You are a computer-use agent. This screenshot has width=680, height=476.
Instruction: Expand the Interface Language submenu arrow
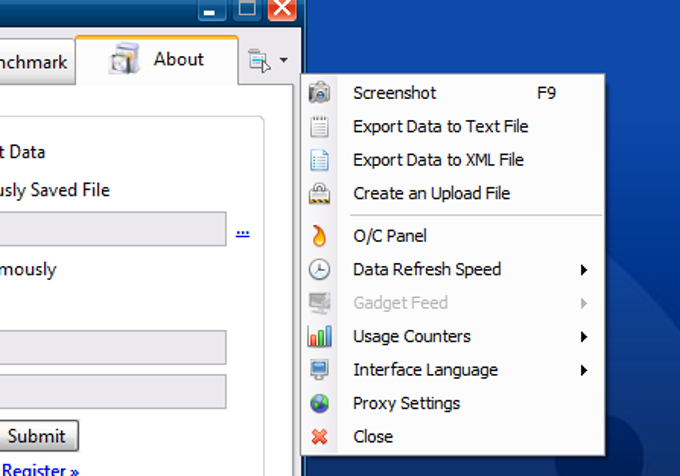[x=584, y=370]
